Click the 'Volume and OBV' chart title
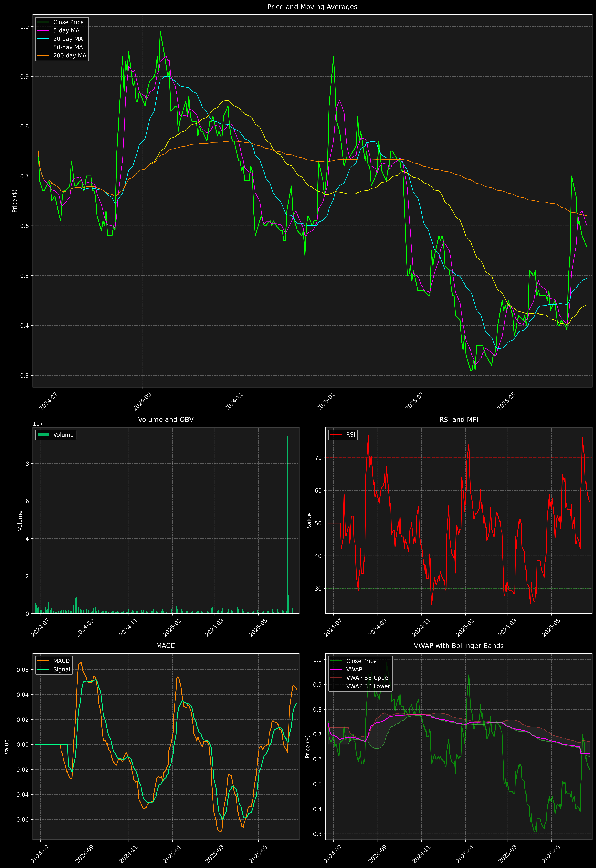 pos(166,419)
